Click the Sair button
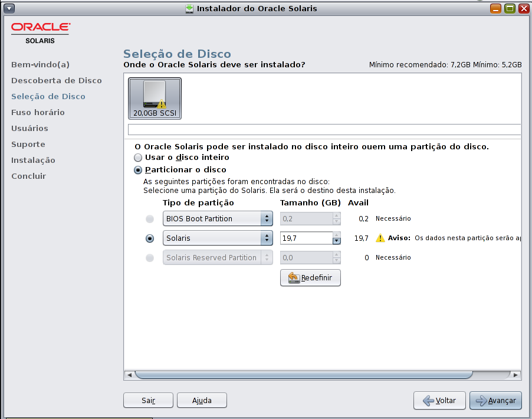This screenshot has width=532, height=419. (148, 400)
